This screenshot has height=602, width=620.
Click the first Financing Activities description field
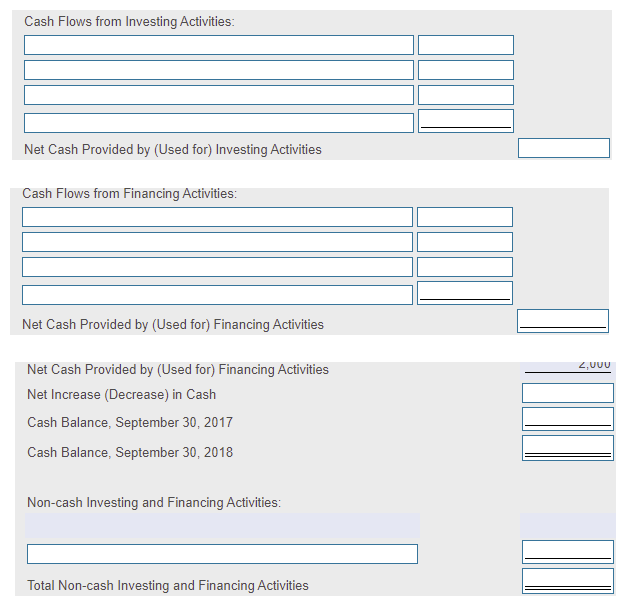pos(217,217)
